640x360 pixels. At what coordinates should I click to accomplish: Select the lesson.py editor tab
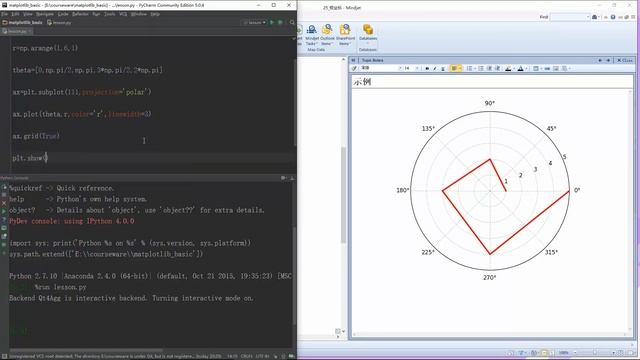[x=17, y=31]
